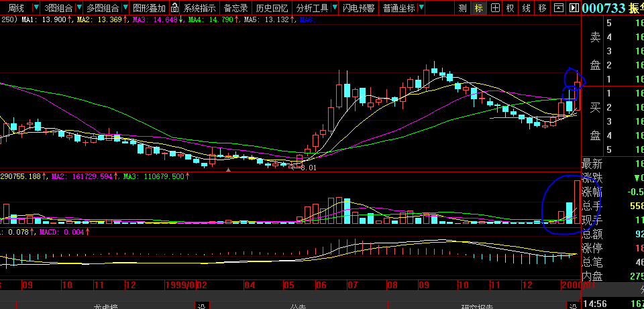
Task: Open the 备忘录 memo menu
Action: coord(235,8)
